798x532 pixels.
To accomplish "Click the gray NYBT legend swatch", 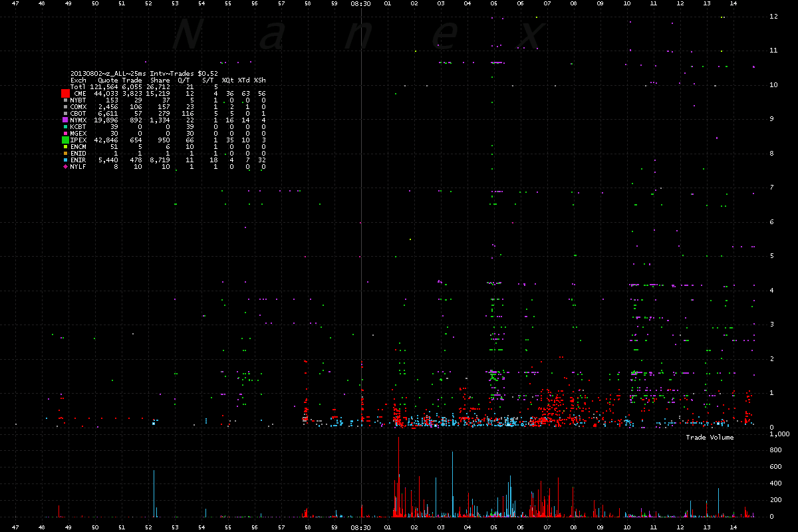I will [66, 100].
